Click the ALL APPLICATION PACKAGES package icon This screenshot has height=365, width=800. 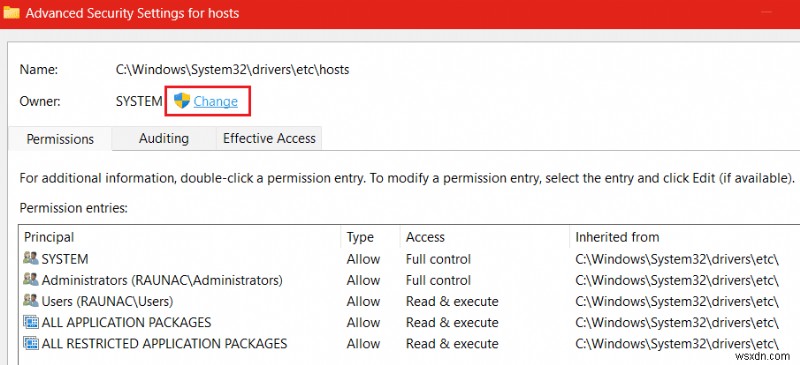[31, 322]
